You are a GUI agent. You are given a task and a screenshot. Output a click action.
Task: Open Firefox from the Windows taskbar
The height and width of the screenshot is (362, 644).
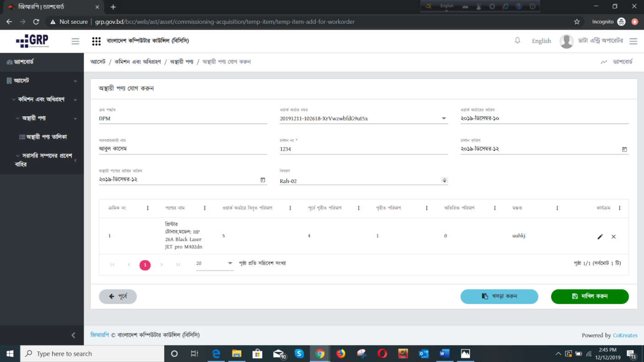pyautogui.click(x=341, y=354)
